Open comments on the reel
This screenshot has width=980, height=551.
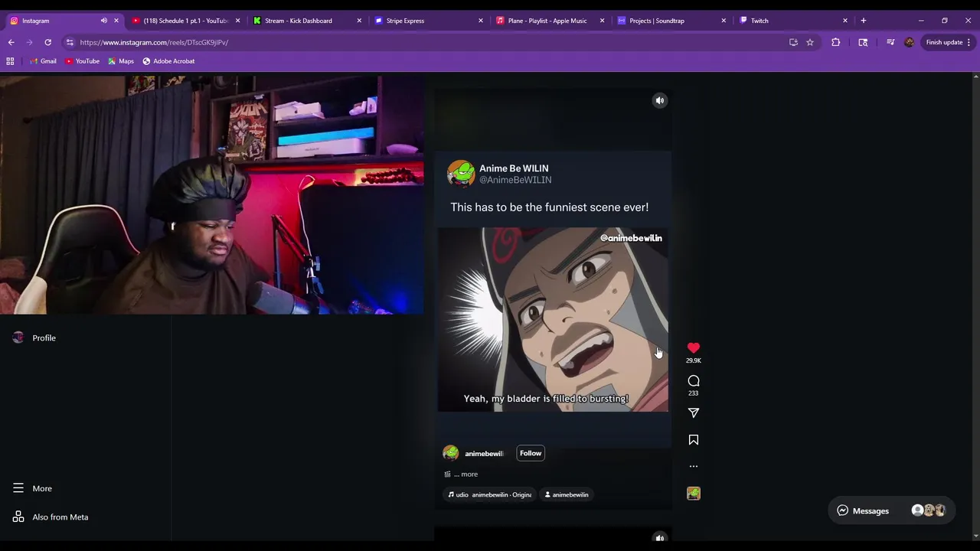point(693,381)
